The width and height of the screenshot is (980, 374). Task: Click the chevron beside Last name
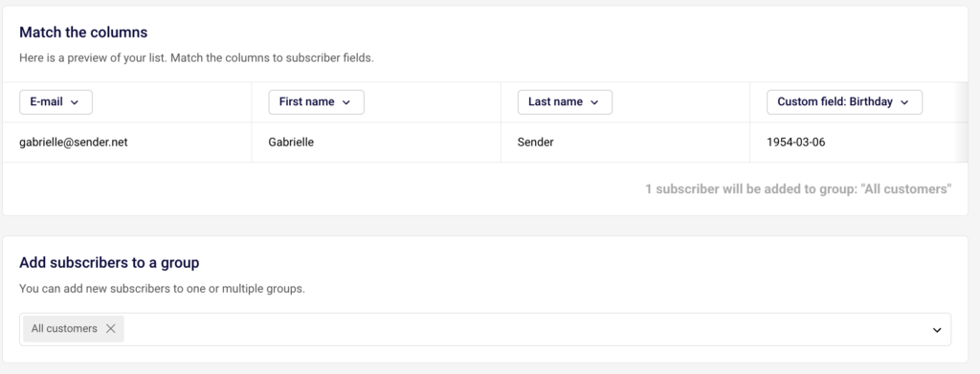tap(594, 103)
